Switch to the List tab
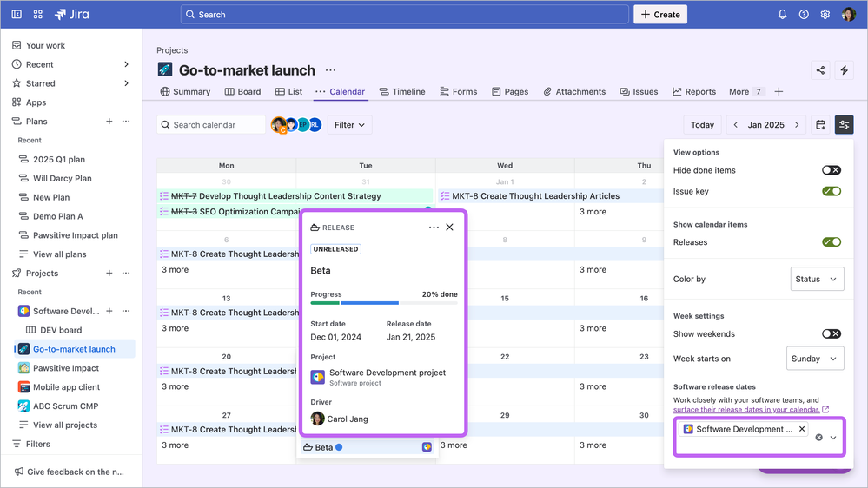868x488 pixels. click(x=289, y=91)
